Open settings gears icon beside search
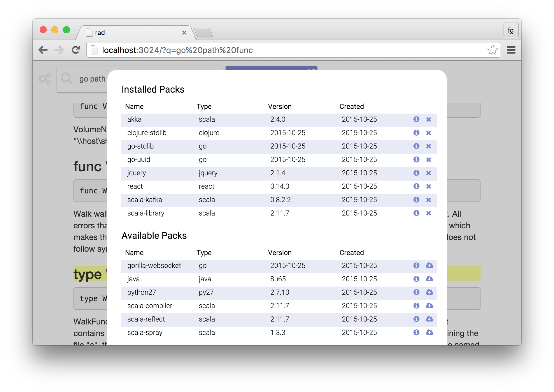 (x=45, y=79)
